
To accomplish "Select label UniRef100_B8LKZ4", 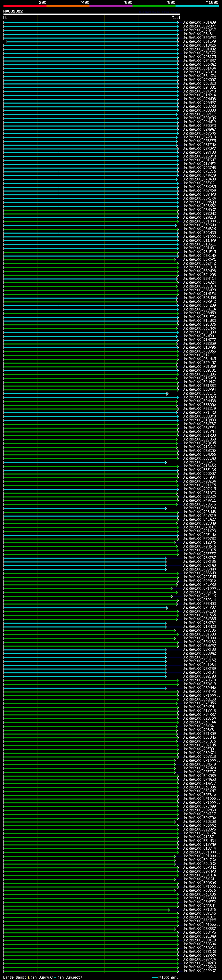I will coord(199,76).
